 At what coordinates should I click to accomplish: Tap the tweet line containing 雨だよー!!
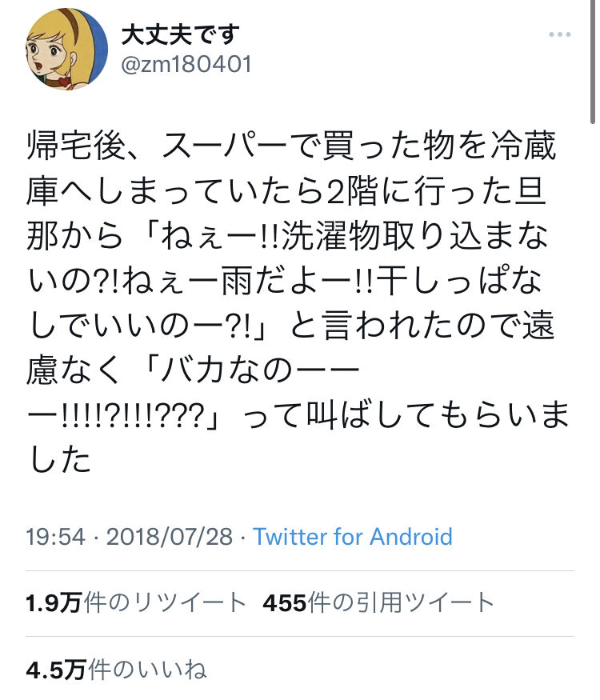[285, 281]
